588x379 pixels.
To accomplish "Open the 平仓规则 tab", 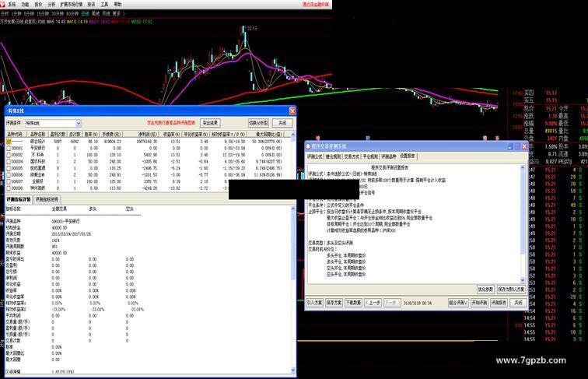I will click(370, 156).
